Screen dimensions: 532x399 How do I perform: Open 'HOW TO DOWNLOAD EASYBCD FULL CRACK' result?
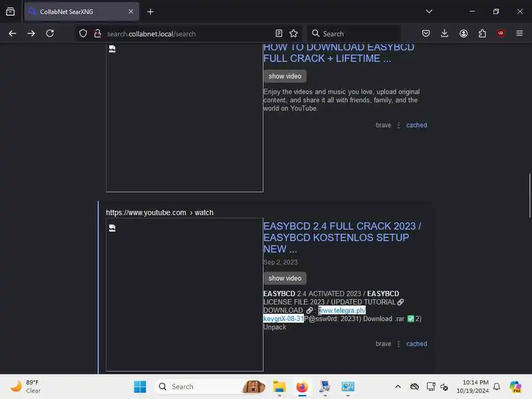click(x=339, y=53)
